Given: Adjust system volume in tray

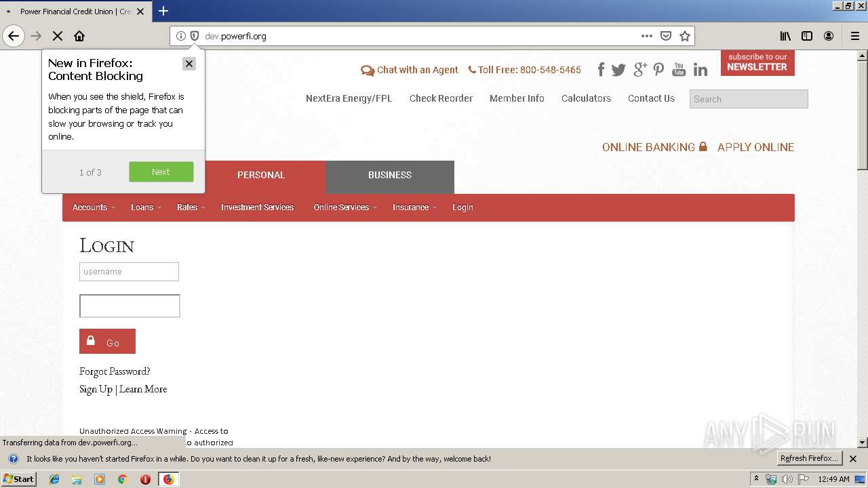Looking at the screenshot, I should (787, 479).
